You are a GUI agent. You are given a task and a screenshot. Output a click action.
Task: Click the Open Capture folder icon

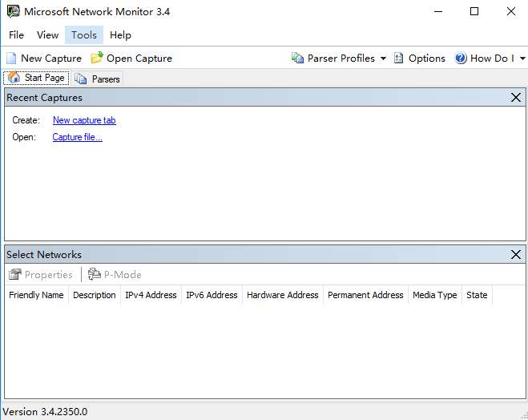[97, 58]
